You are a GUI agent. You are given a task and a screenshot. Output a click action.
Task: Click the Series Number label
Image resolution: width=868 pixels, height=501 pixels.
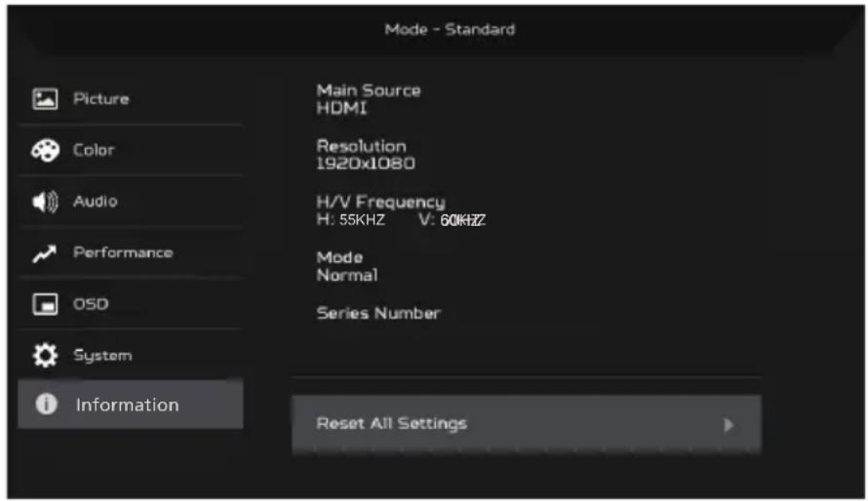[378, 313]
